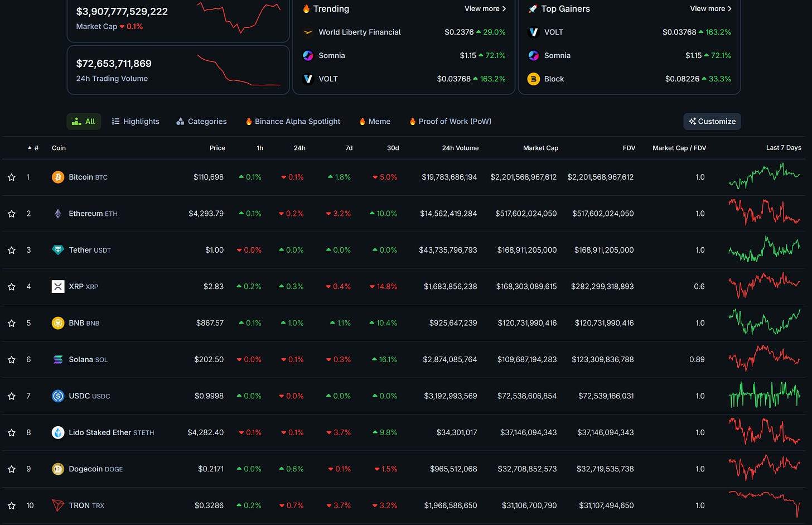
Task: Click Ethereum price $4,293.79
Action: (x=206, y=214)
